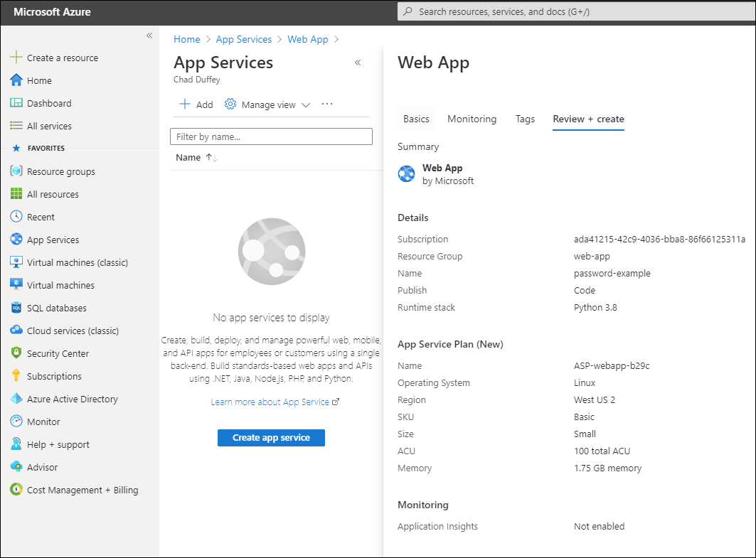Sort the list by Name column arrows
Viewport: 756px width, 558px height.
point(212,158)
